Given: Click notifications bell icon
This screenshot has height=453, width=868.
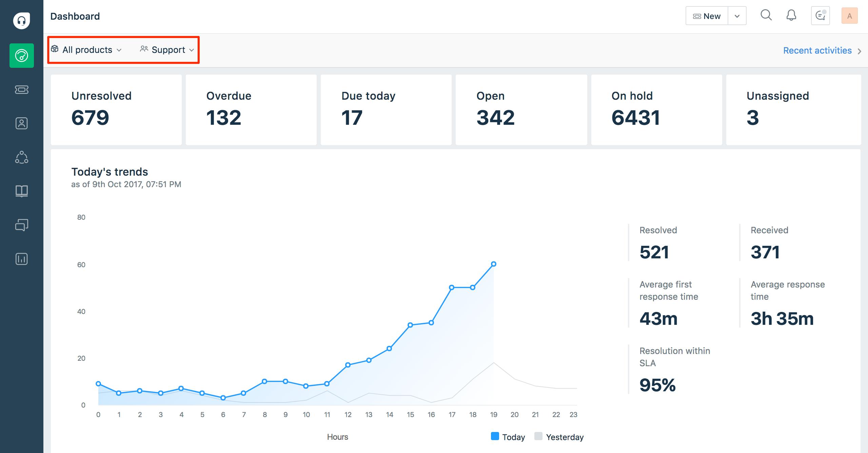Looking at the screenshot, I should (791, 16).
